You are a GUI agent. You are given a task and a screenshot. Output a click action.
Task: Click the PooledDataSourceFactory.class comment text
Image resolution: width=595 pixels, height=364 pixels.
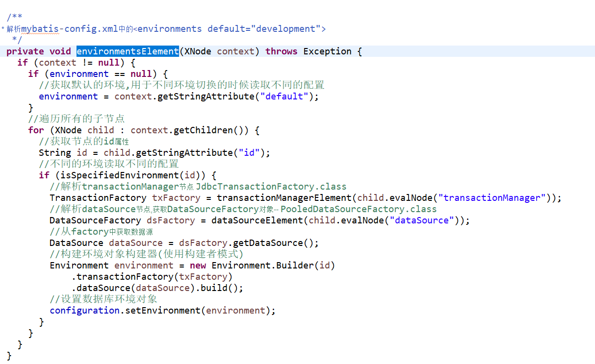(359, 209)
